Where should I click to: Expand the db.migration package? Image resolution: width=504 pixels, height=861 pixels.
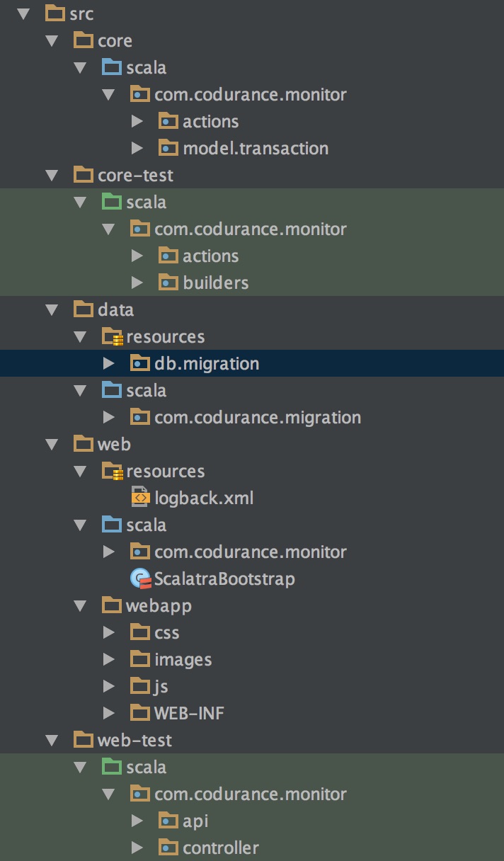pyautogui.click(x=108, y=363)
